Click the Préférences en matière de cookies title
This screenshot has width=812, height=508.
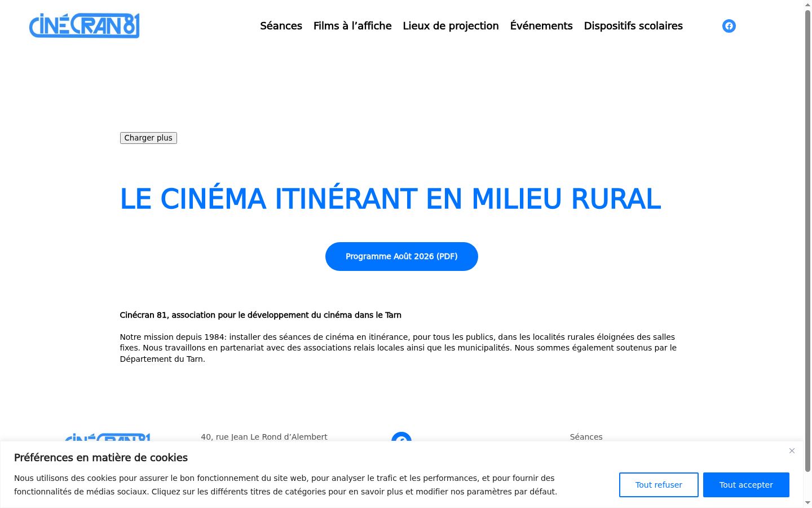[x=101, y=458]
